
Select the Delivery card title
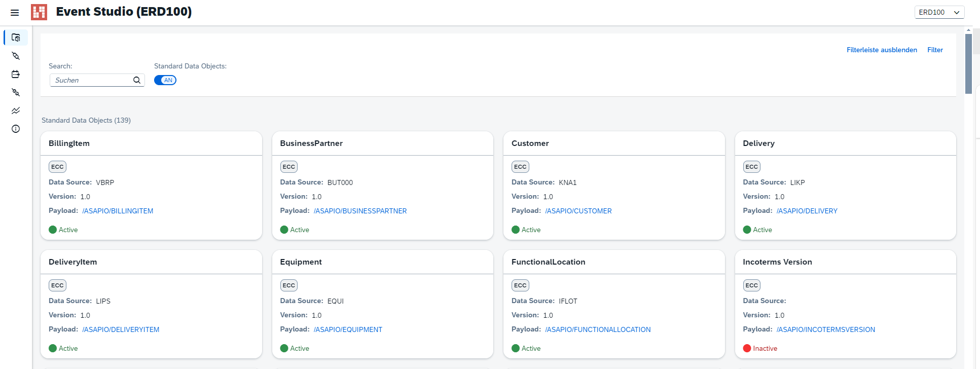click(758, 143)
